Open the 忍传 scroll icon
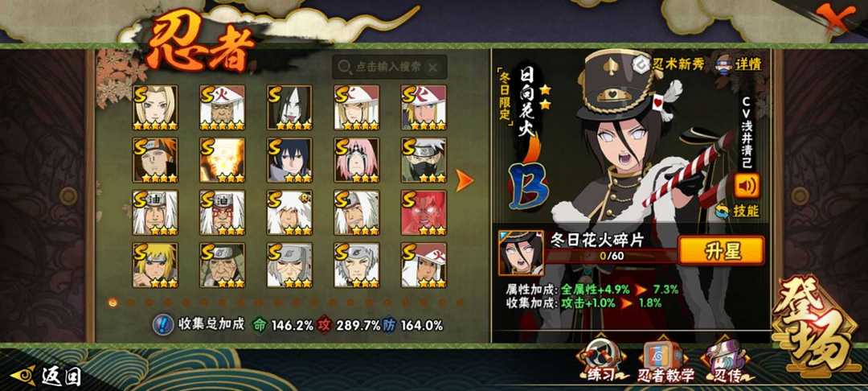This screenshot has height=391, width=868. tap(726, 361)
